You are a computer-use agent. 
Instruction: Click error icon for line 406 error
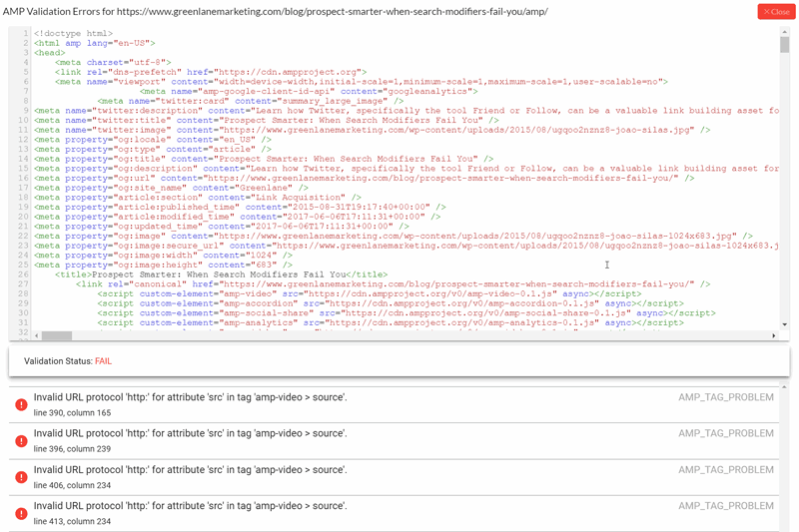(x=21, y=477)
